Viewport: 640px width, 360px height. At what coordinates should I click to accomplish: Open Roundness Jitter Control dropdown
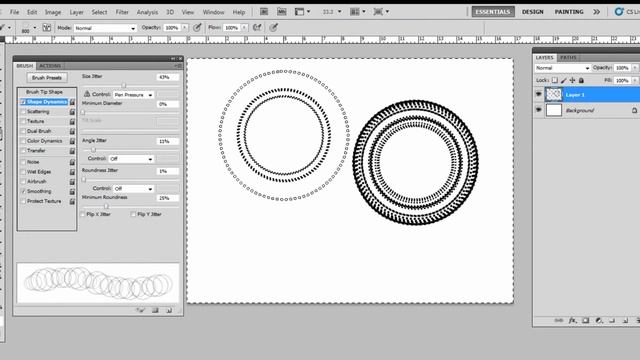pyautogui.click(x=133, y=189)
